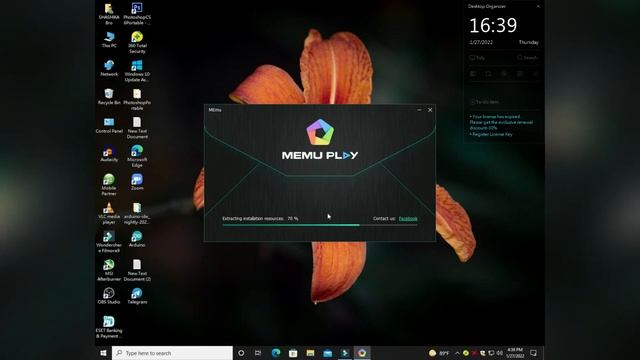Select arduino-ide nightly file icon

coord(137,213)
